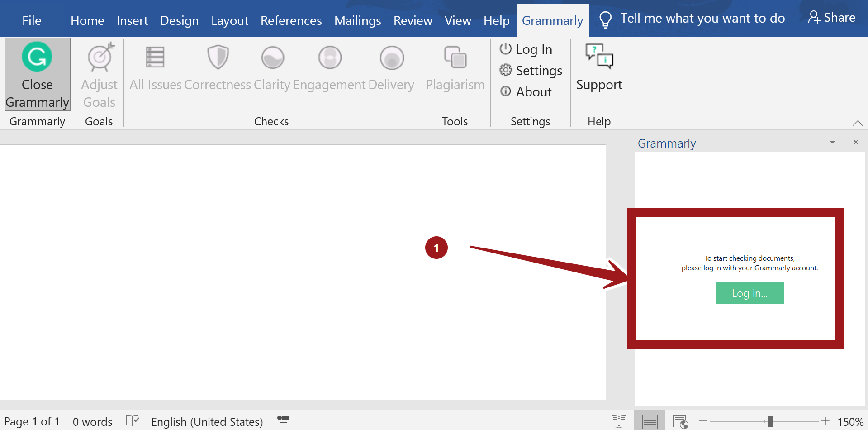The image size is (868, 430).
Task: Open zoom dialog via 150% level
Action: click(850, 422)
